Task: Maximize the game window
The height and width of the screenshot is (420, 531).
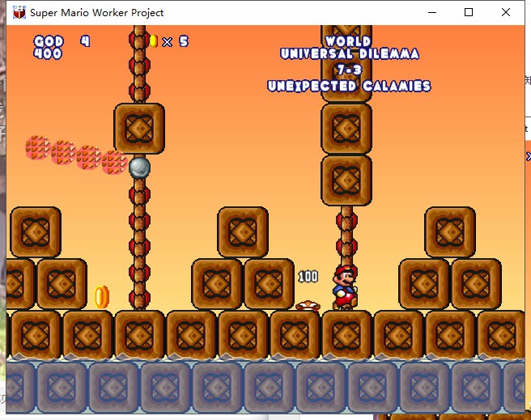Action: tap(469, 12)
